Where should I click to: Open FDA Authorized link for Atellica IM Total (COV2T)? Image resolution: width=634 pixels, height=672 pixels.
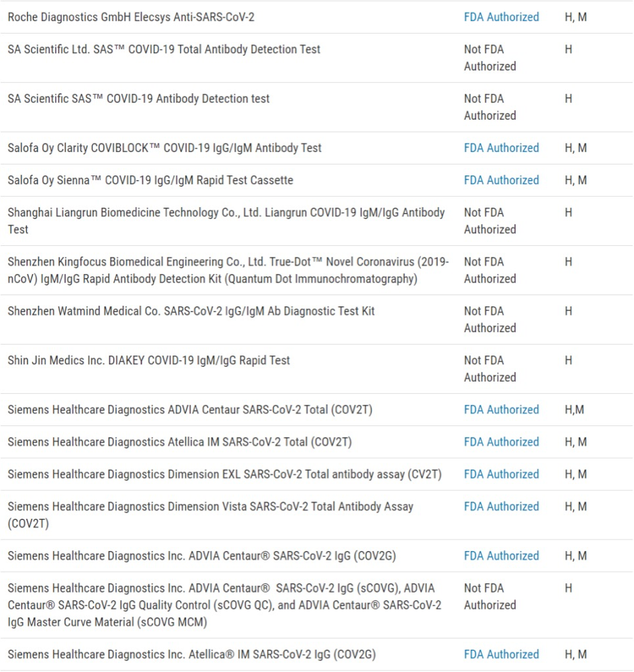click(501, 442)
